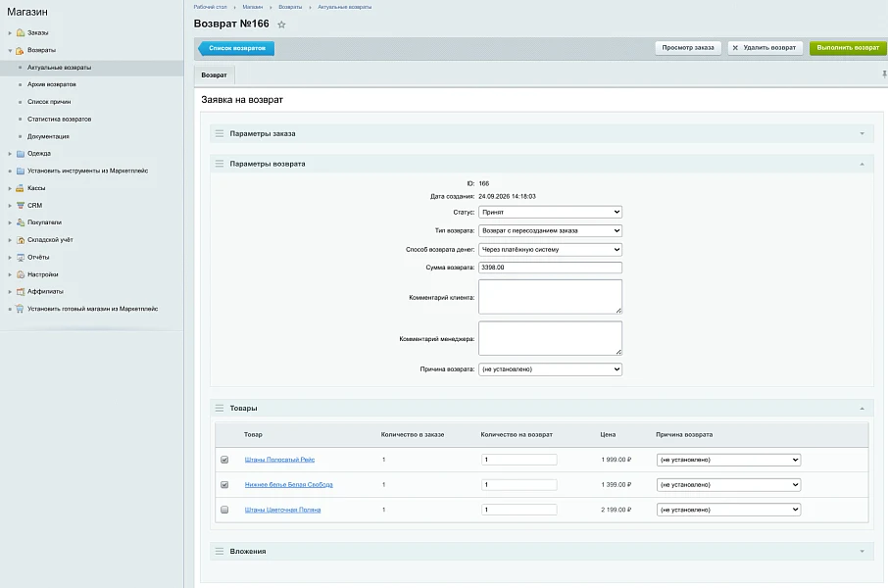Click the Сумма возврата input field
Viewport: 888px width, 588px height.
(x=550, y=268)
